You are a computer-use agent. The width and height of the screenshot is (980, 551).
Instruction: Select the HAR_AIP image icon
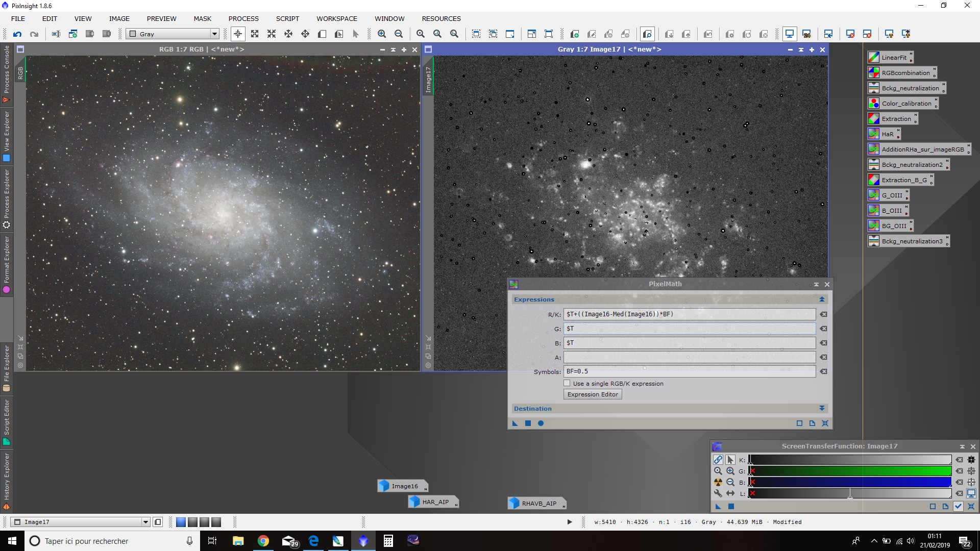coord(433,502)
